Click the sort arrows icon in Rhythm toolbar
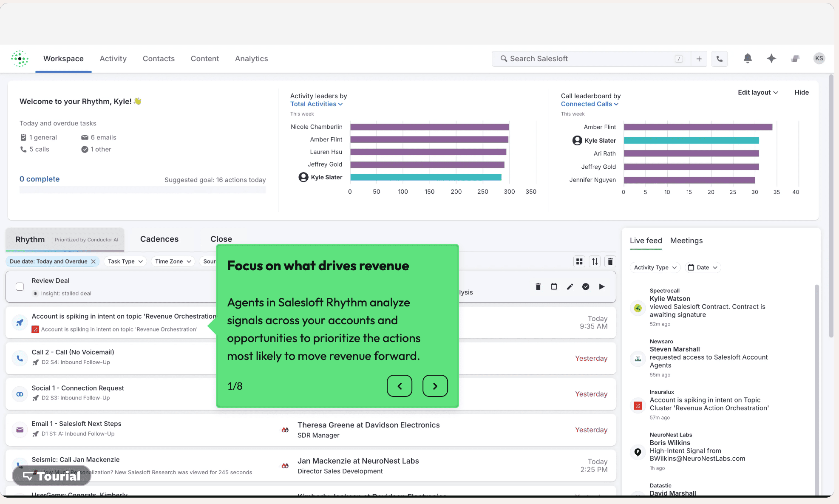 [x=595, y=261]
